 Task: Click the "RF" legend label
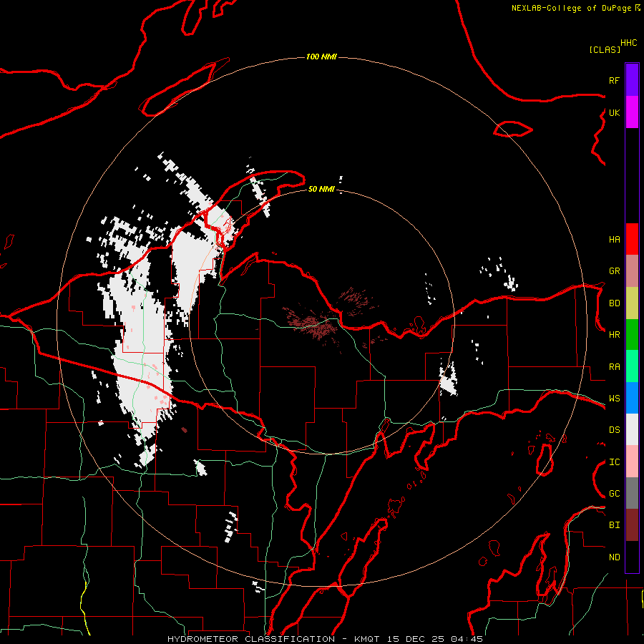[614, 80]
